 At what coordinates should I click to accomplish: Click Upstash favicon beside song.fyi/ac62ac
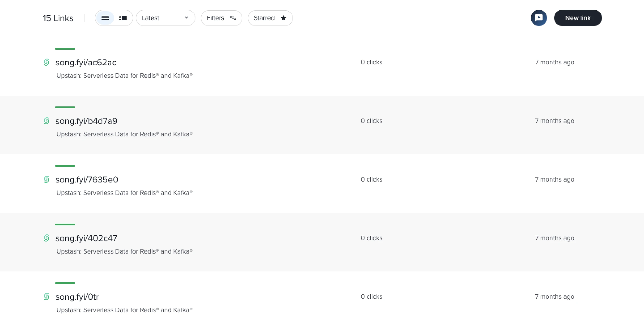click(x=47, y=62)
